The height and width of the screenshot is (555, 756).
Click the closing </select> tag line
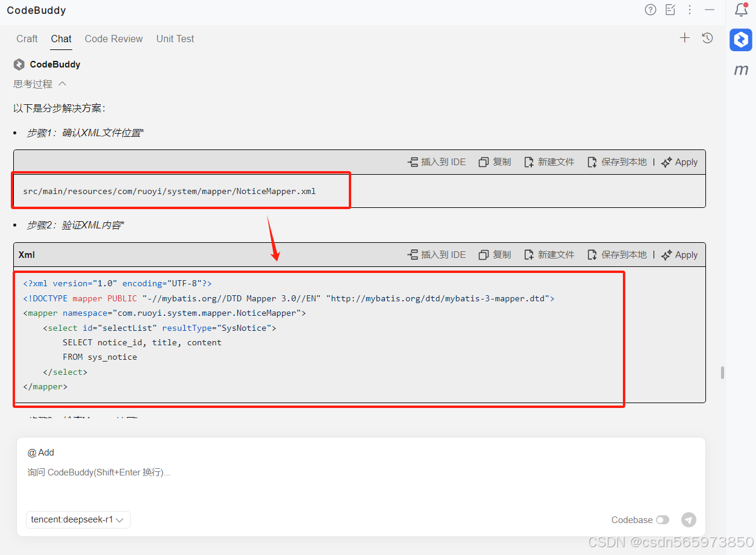65,372
